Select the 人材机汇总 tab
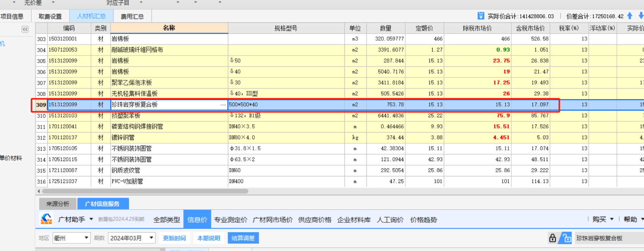 (91, 16)
